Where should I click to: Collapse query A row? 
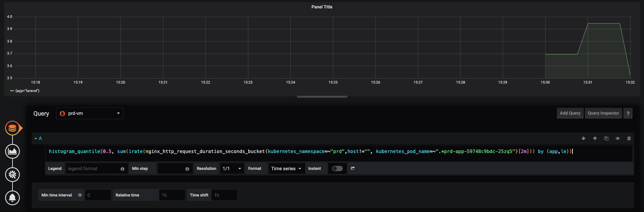(x=36, y=139)
